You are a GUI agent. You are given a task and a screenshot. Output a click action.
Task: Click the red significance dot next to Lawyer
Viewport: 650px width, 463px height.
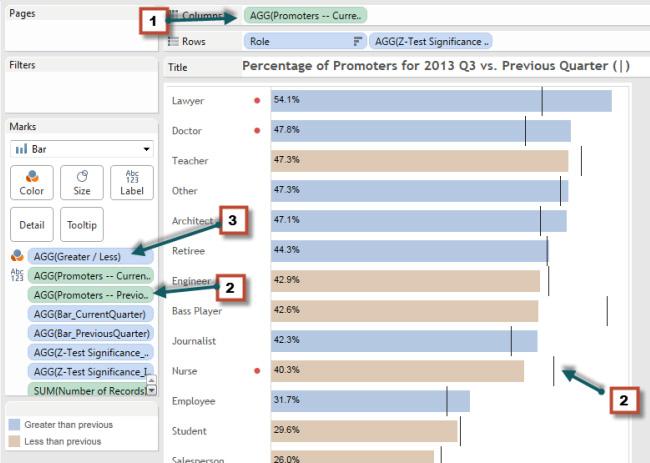coord(258,101)
